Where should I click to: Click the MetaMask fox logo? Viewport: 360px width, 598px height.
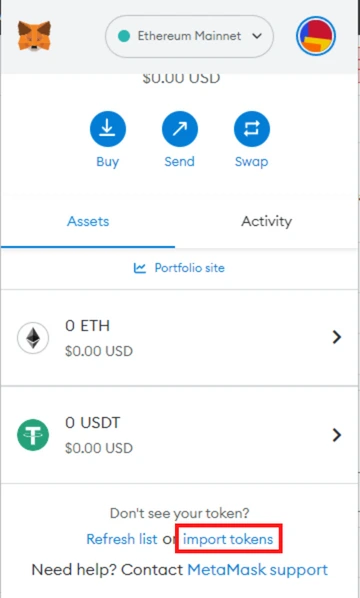click(x=34, y=36)
